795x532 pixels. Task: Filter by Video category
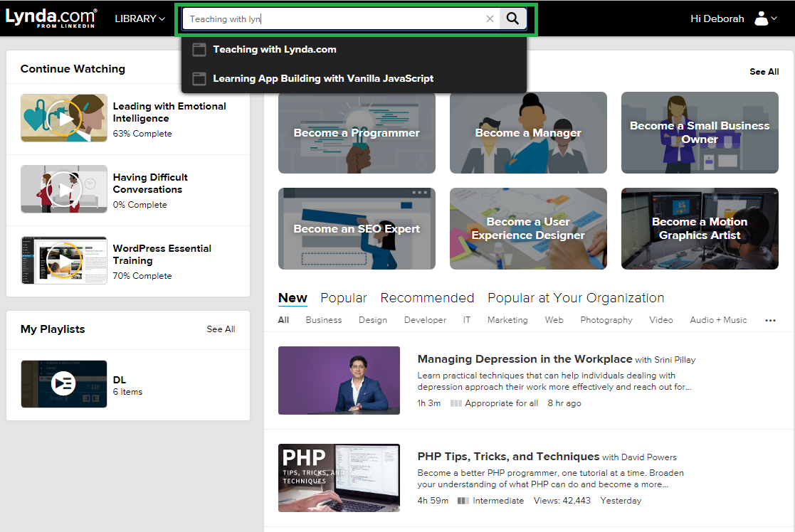[x=661, y=320]
